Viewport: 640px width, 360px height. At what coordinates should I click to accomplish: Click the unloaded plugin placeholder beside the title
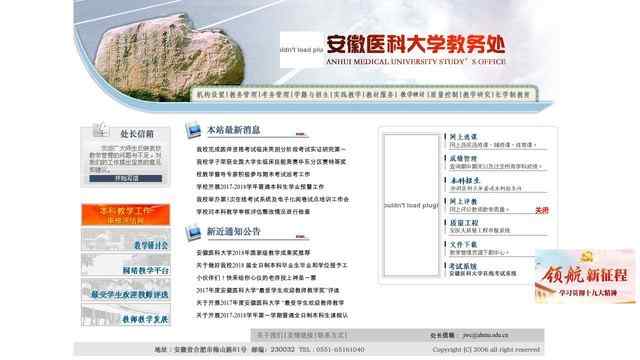[x=302, y=50]
